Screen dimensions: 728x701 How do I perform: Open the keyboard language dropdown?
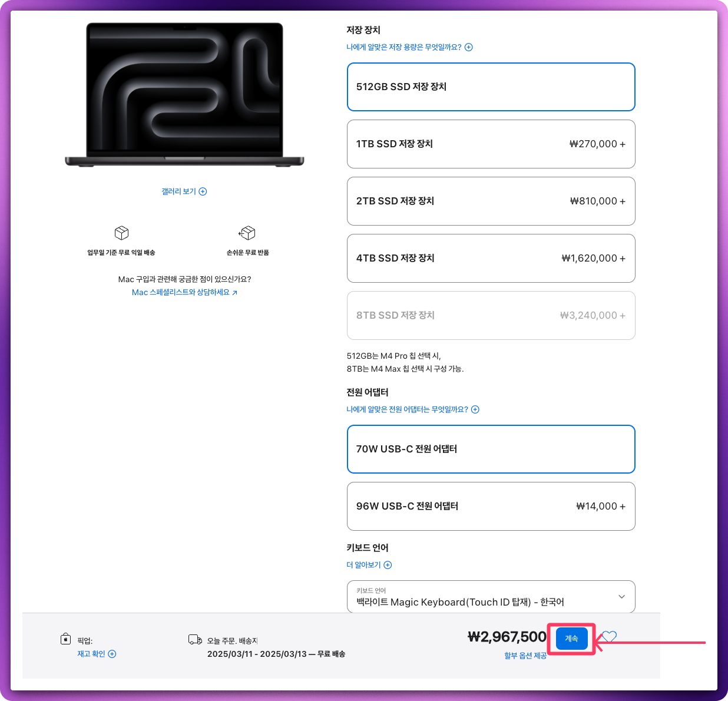(x=491, y=597)
